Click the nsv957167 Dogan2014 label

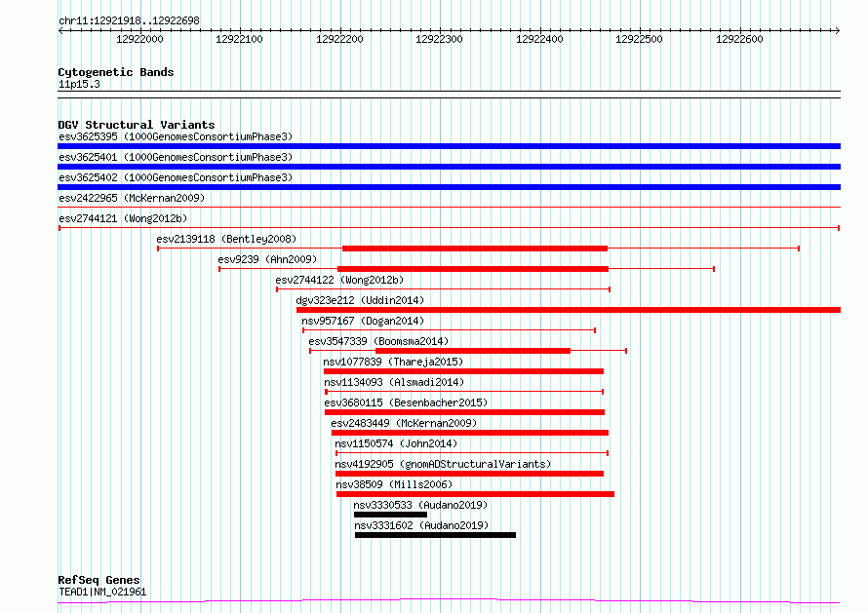363,321
